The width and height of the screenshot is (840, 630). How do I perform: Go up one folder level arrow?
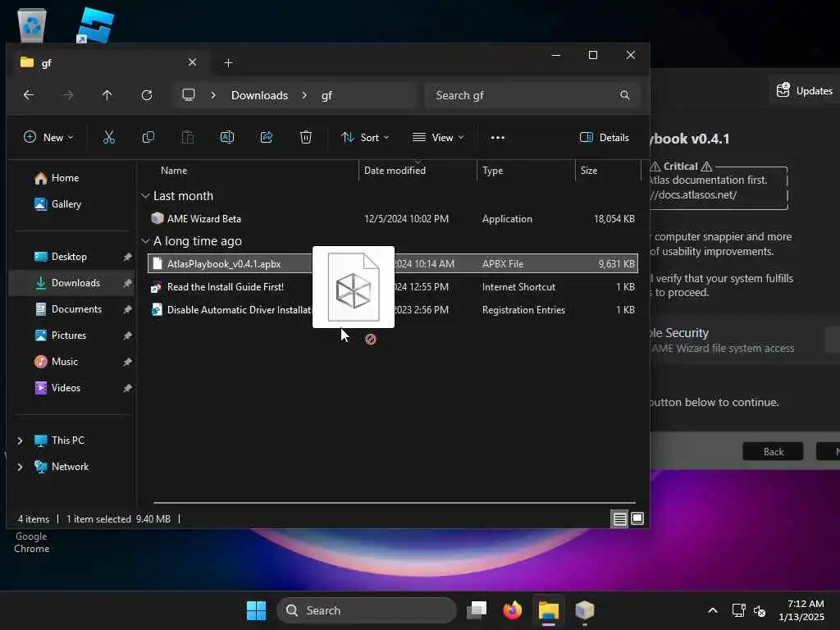click(107, 95)
